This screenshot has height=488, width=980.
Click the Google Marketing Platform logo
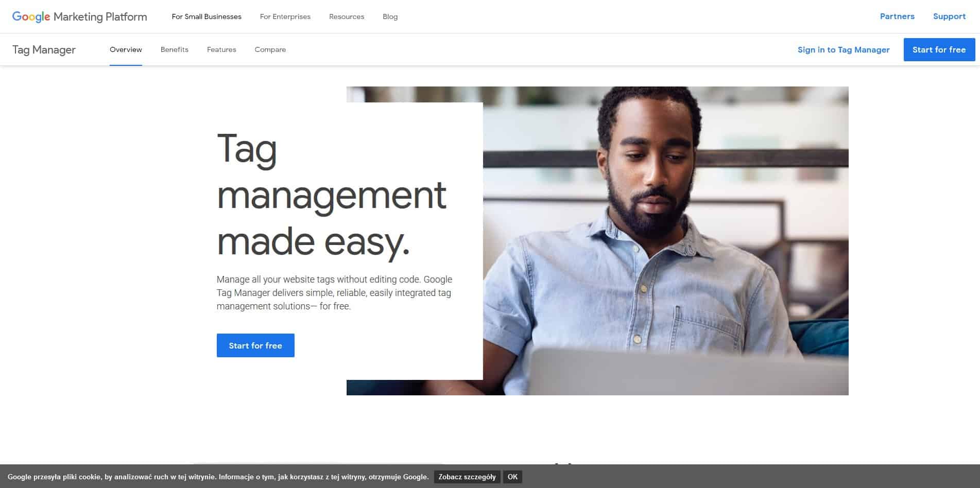tap(79, 16)
